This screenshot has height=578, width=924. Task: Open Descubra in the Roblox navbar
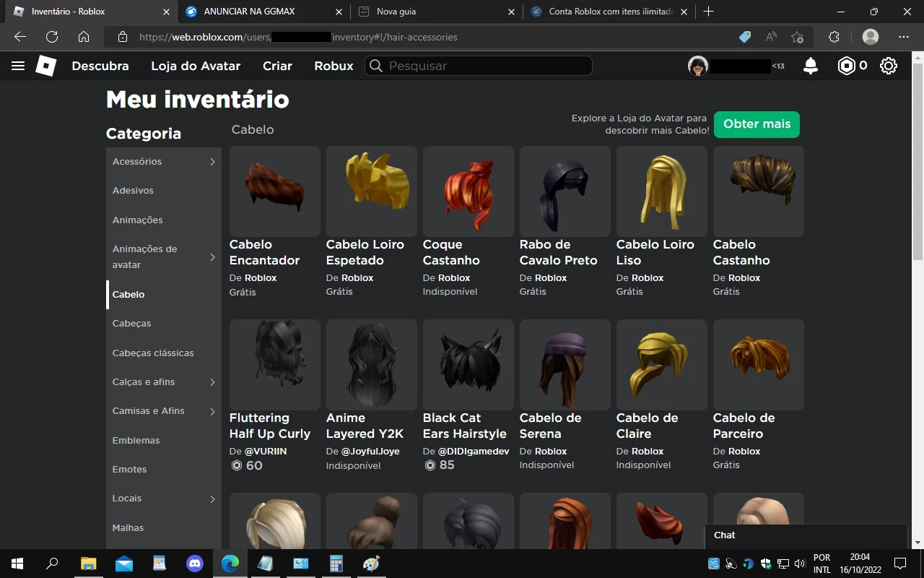pyautogui.click(x=100, y=66)
